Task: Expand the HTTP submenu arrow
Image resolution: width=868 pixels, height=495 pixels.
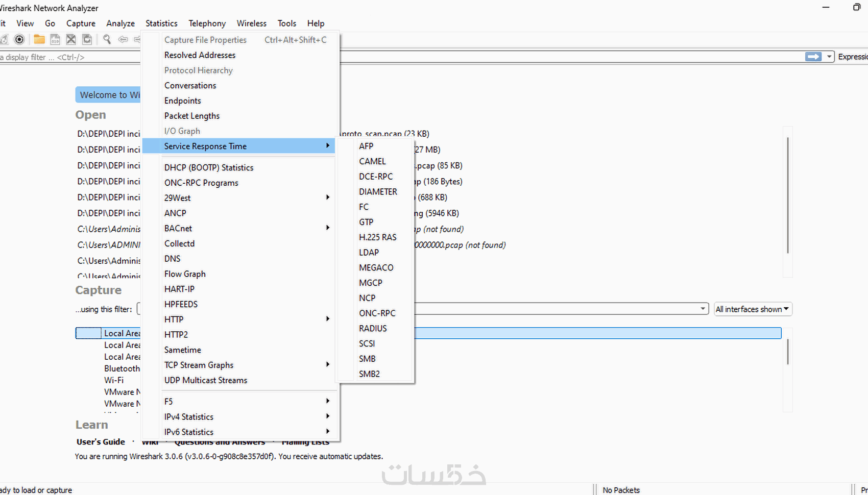Action: (328, 319)
